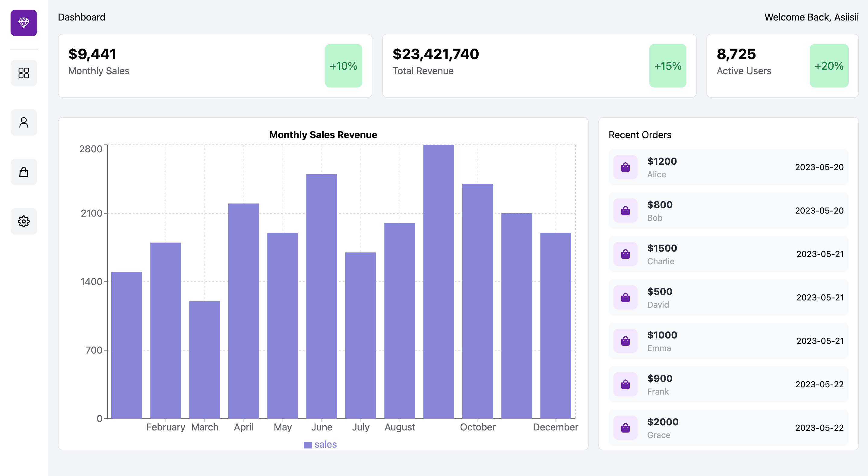Click the 8,725 Active Users value
Screen dimensions: 868x476
[x=736, y=54]
